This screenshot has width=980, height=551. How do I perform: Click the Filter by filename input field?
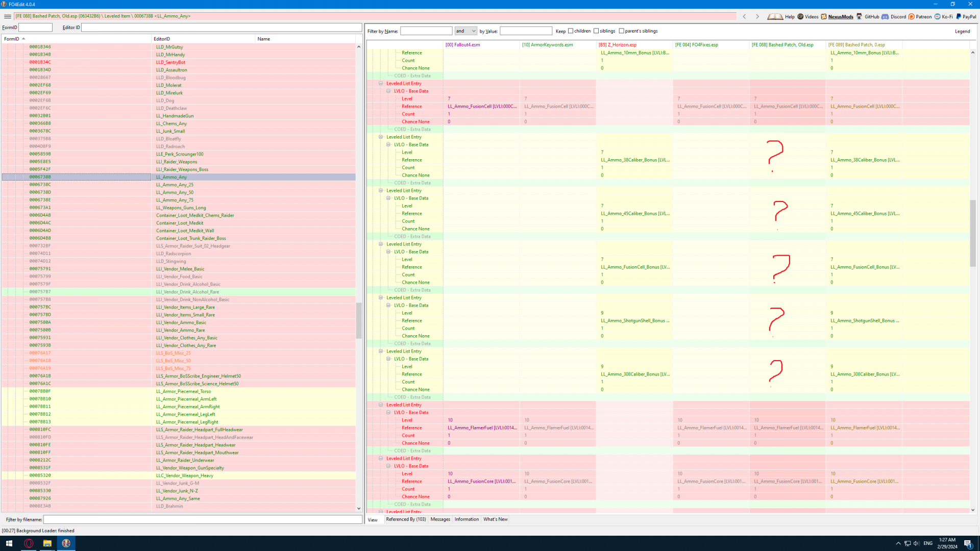pyautogui.click(x=202, y=519)
